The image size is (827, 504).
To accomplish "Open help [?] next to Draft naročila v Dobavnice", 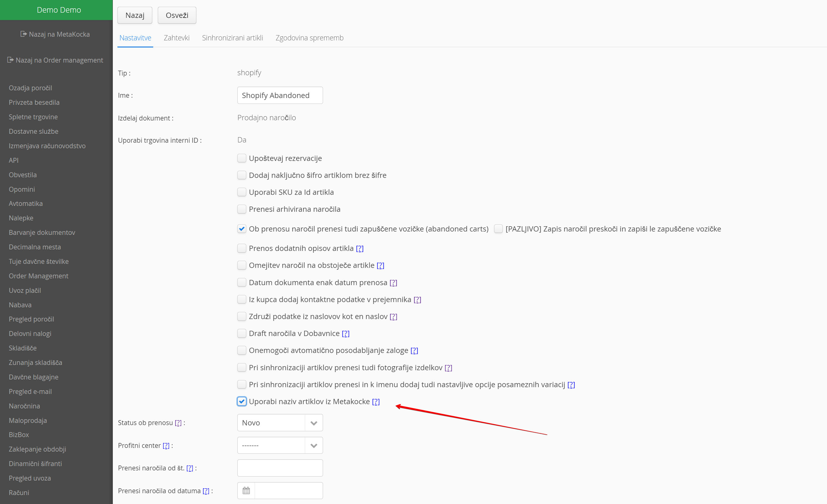I will pos(345,333).
